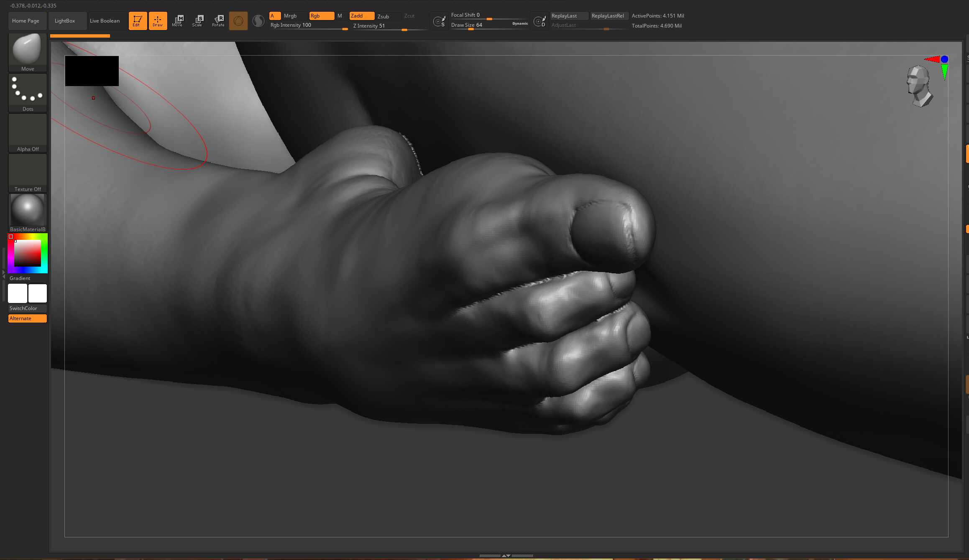
Task: Open the Texture Off selector
Action: (x=28, y=173)
